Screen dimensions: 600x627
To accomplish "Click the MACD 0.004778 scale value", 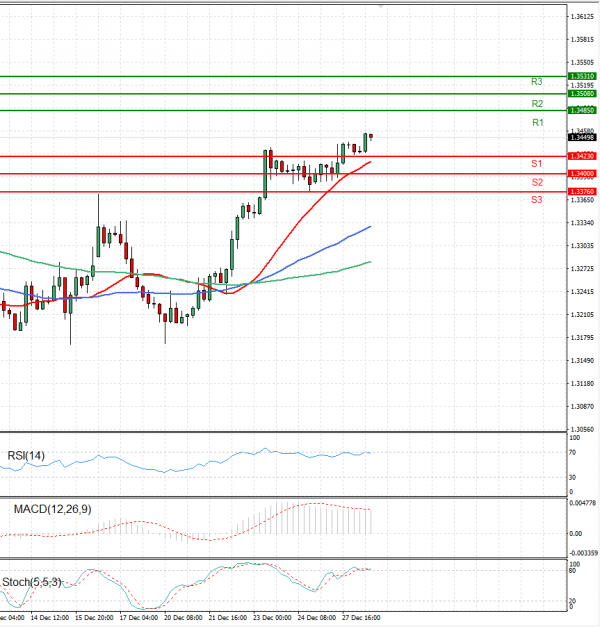I will point(583,503).
